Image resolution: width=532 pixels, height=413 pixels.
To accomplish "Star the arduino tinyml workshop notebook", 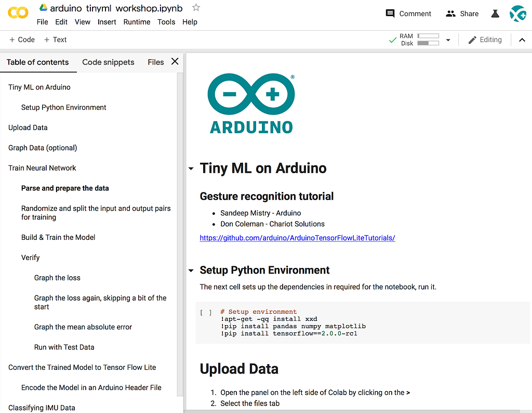I will click(196, 7).
